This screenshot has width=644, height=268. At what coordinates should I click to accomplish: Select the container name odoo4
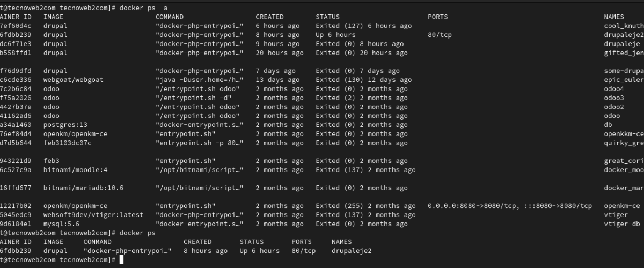click(x=614, y=89)
